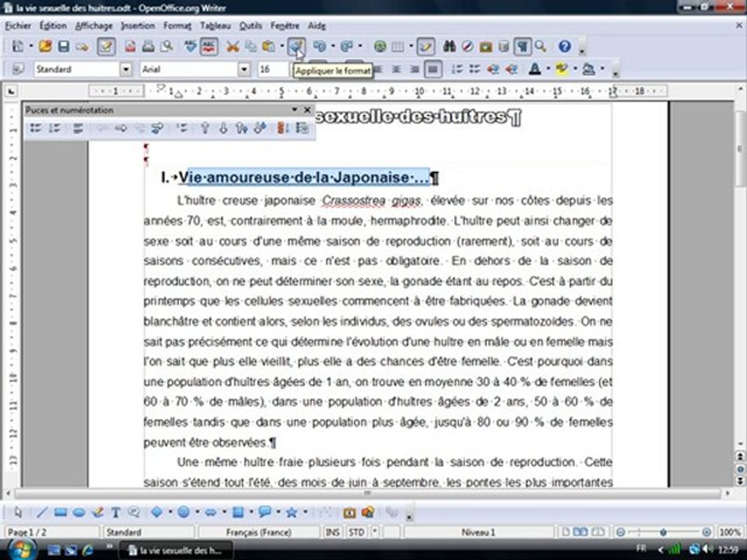Click the zoom slider handle
Image resolution: width=747 pixels, height=560 pixels.
663,532
